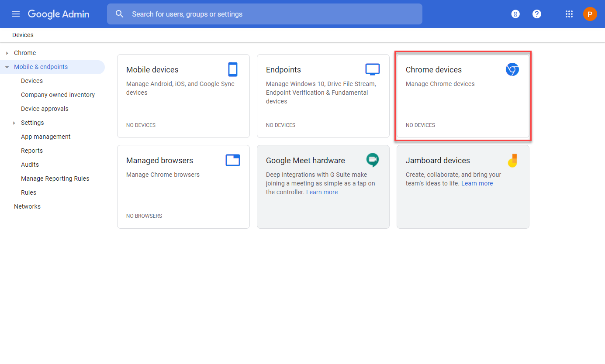Click the search magnifier icon

click(x=120, y=14)
